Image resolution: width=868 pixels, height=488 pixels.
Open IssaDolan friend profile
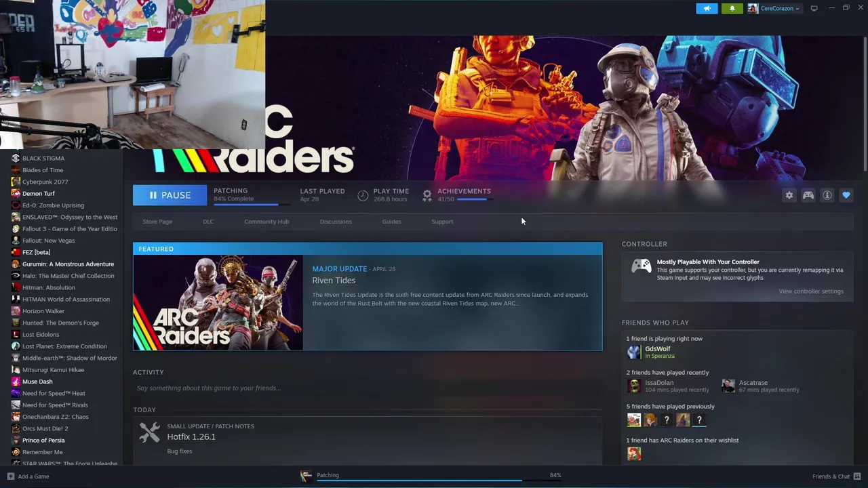click(659, 383)
